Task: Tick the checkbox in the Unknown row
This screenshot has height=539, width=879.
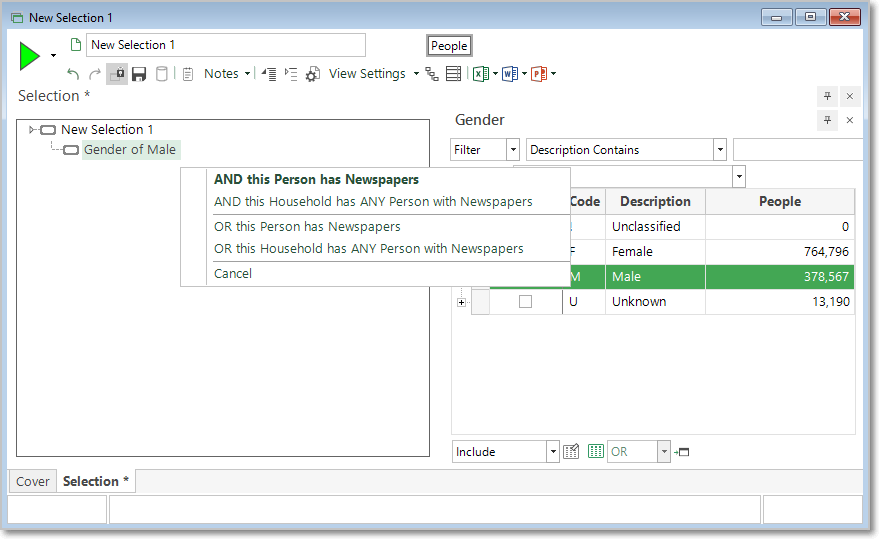Action: 525,302
